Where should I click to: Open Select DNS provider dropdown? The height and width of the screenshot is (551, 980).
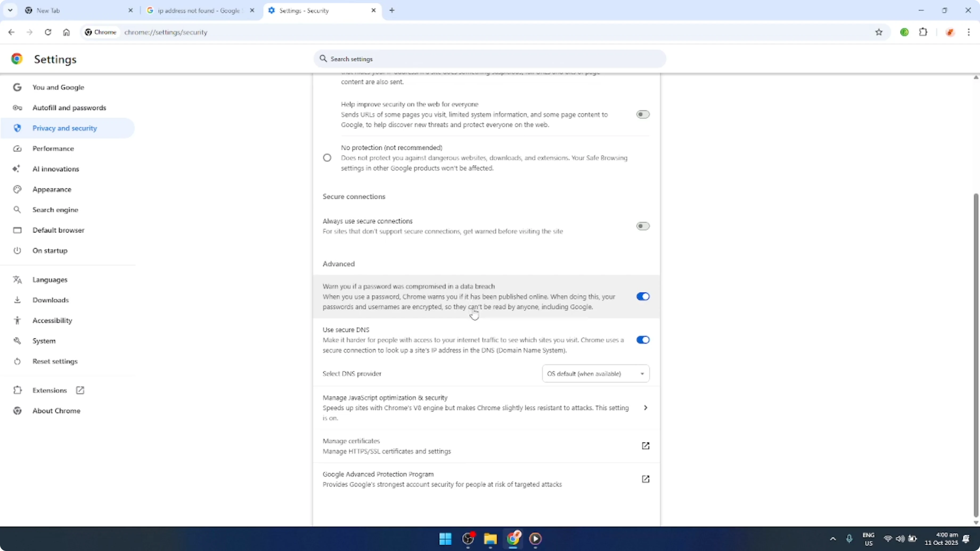tap(595, 373)
